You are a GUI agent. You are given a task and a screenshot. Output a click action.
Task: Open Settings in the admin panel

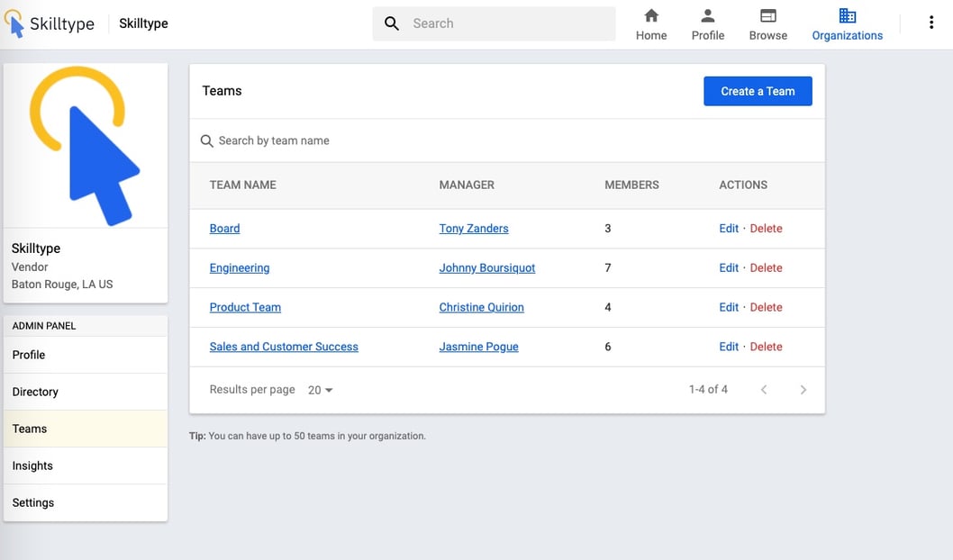(33, 502)
